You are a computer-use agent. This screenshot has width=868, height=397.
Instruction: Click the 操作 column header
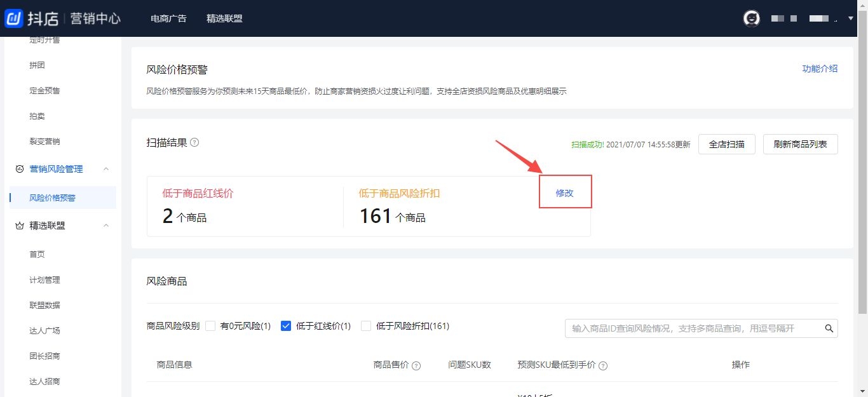click(x=740, y=365)
